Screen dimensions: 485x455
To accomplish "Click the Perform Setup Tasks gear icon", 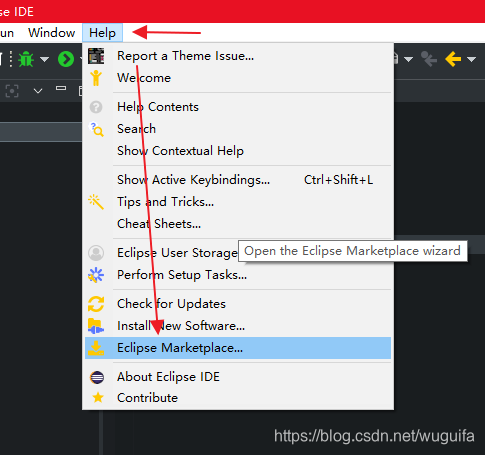I will coord(96,275).
